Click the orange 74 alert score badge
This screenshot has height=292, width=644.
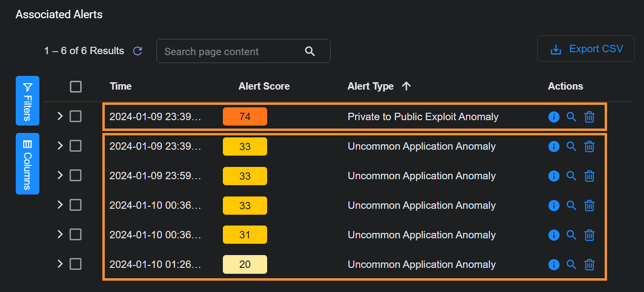tap(245, 117)
